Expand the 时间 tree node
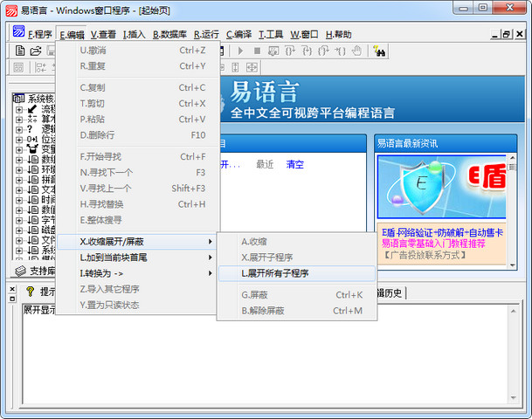This screenshot has width=532, height=419. (x=19, y=200)
